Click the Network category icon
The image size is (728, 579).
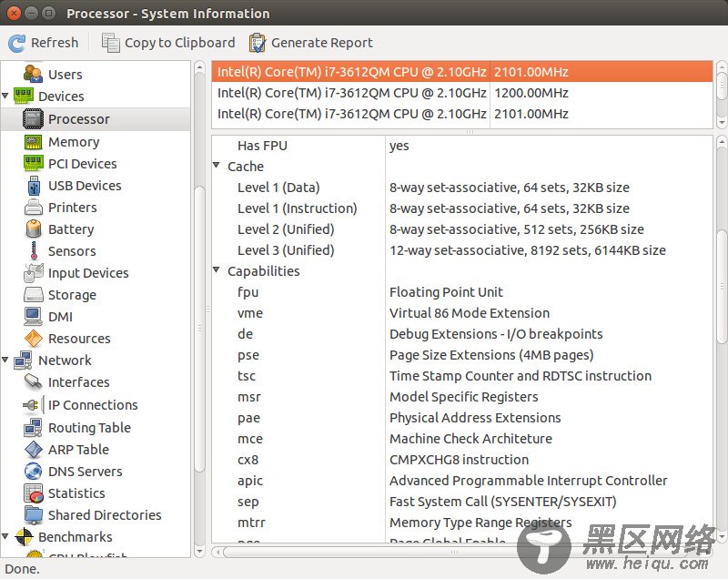[x=24, y=361]
